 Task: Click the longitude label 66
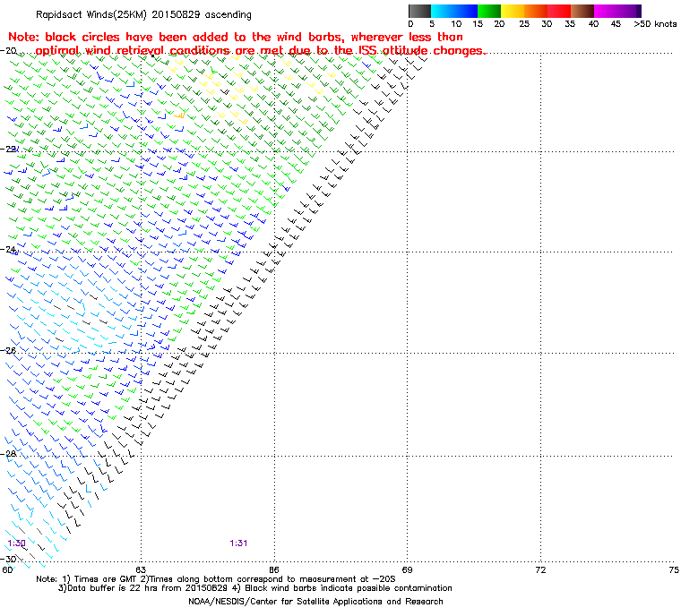(x=274, y=569)
